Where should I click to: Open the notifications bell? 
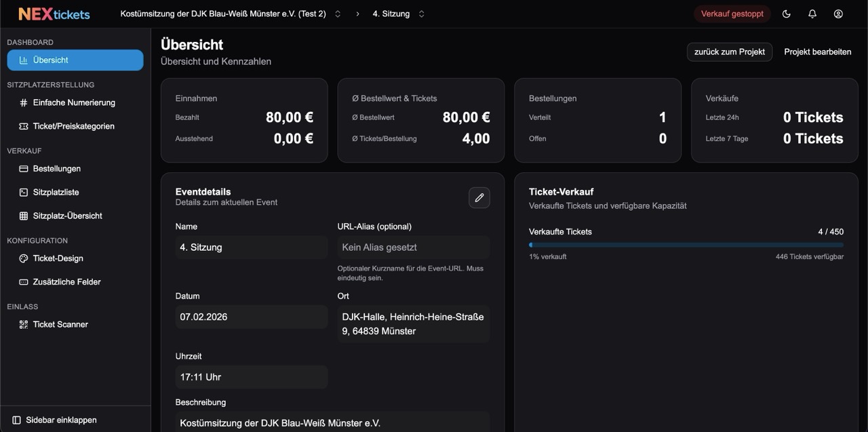point(812,13)
